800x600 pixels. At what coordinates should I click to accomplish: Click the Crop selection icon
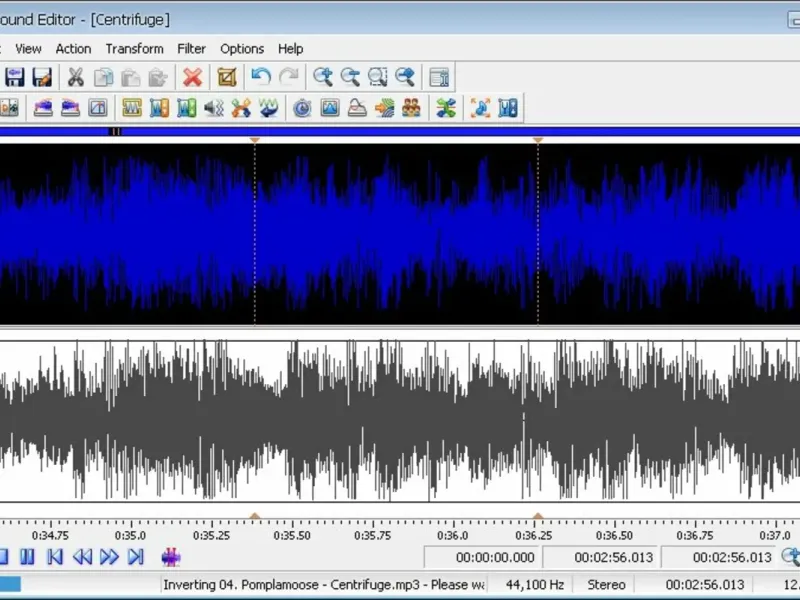pos(227,77)
